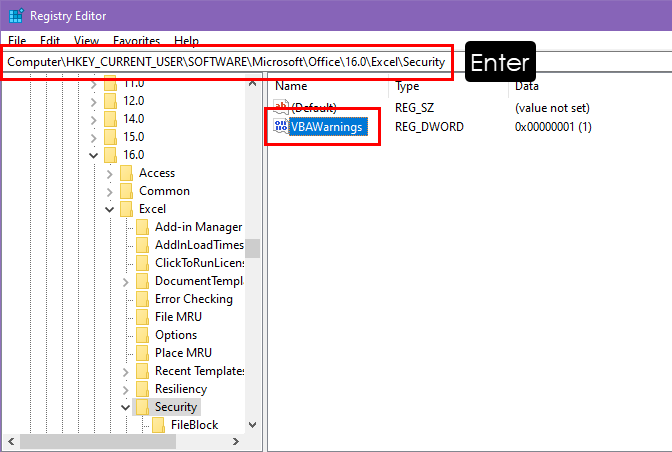Select the ClickToRunLicense folder icon

142,263
